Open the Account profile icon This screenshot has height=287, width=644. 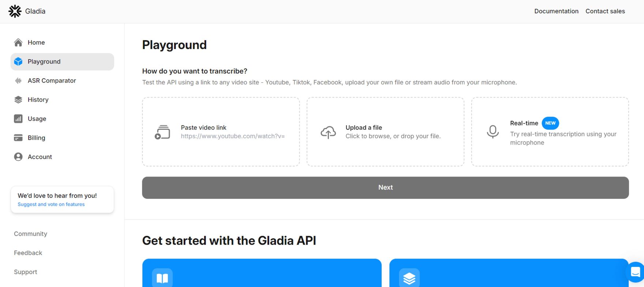click(18, 156)
